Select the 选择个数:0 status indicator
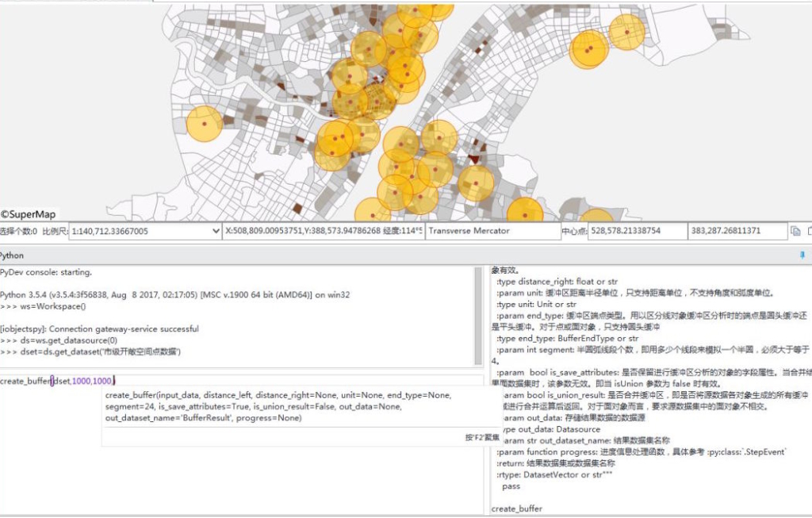 (17, 231)
